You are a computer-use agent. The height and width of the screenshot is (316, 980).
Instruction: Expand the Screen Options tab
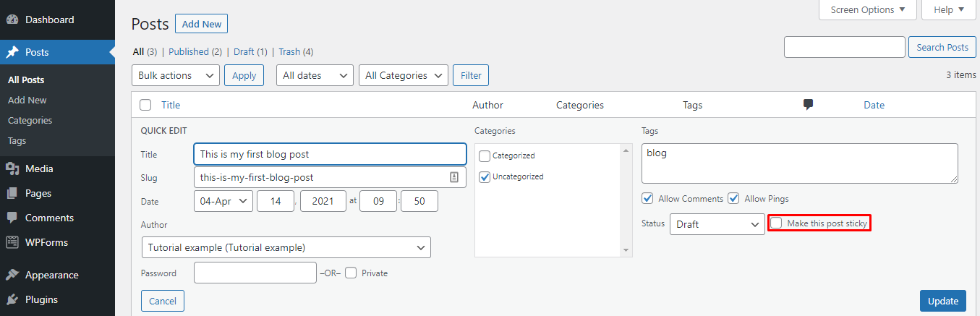coord(867,10)
